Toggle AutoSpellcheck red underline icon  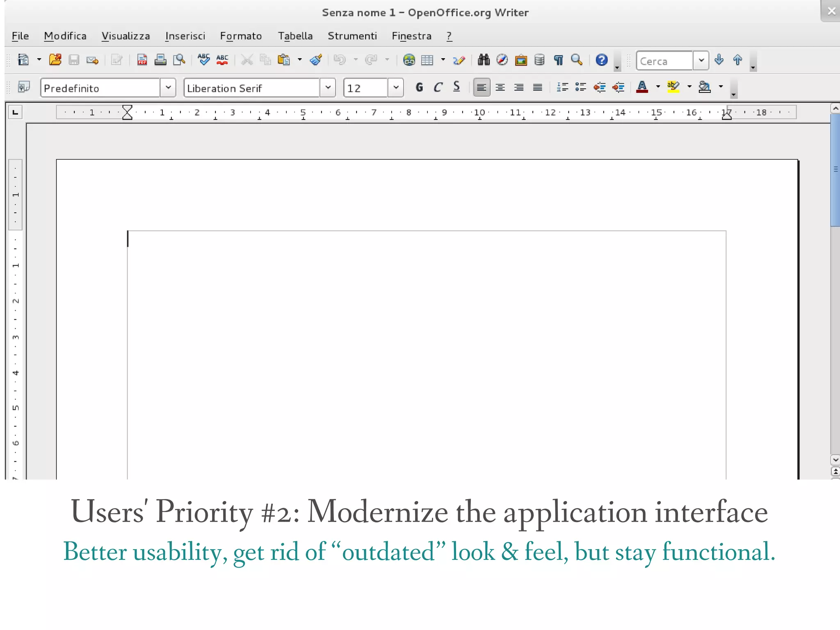[x=222, y=60]
